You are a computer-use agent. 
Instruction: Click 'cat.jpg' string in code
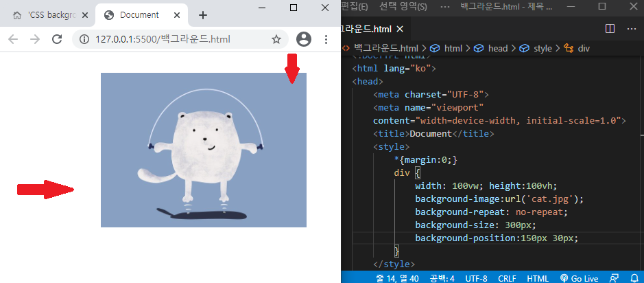tap(550, 199)
